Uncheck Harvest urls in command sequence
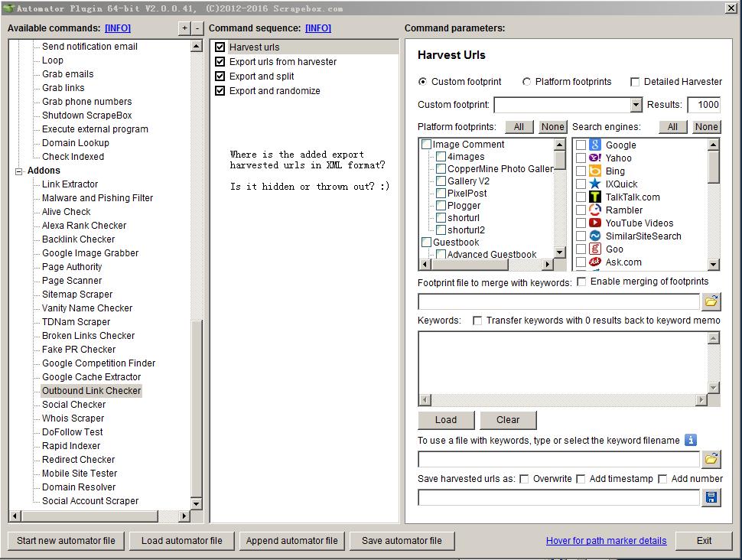The height and width of the screenshot is (560, 742). click(x=220, y=47)
